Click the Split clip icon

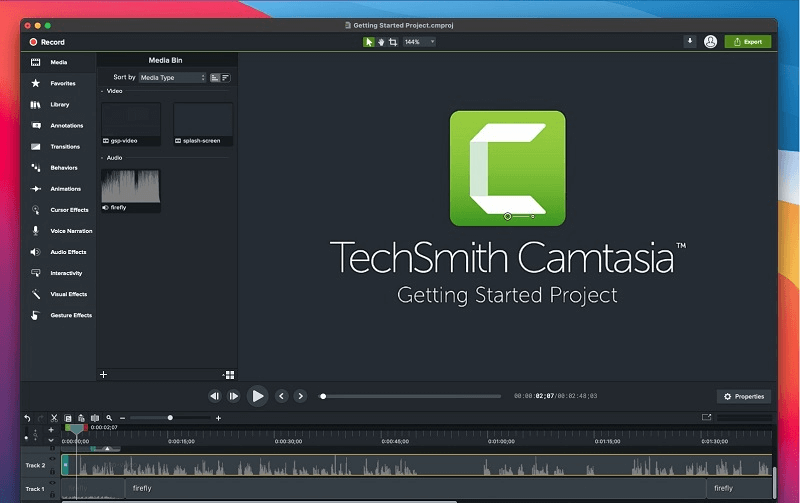pyautogui.click(x=95, y=418)
